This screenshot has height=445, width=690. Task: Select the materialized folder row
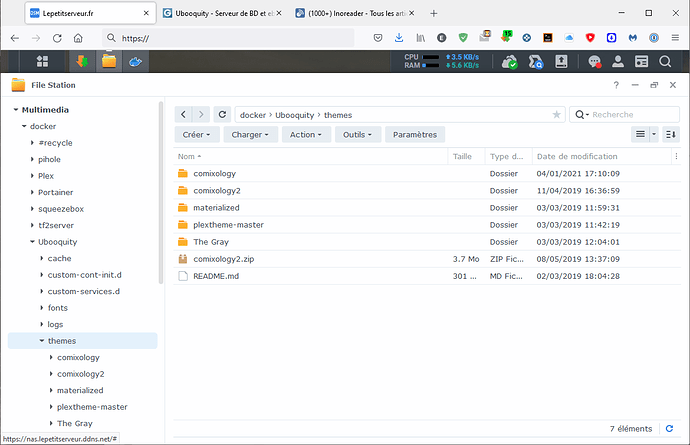(x=427, y=208)
